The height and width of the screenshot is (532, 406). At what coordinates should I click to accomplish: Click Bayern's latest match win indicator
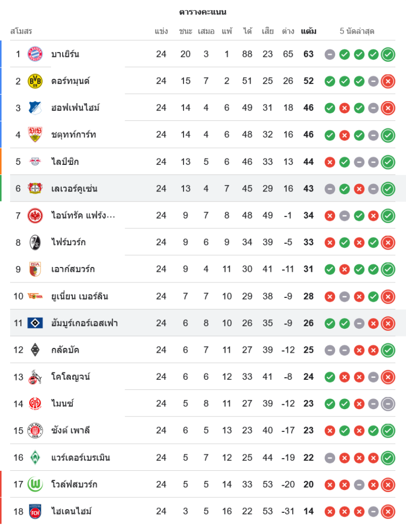coord(388,54)
